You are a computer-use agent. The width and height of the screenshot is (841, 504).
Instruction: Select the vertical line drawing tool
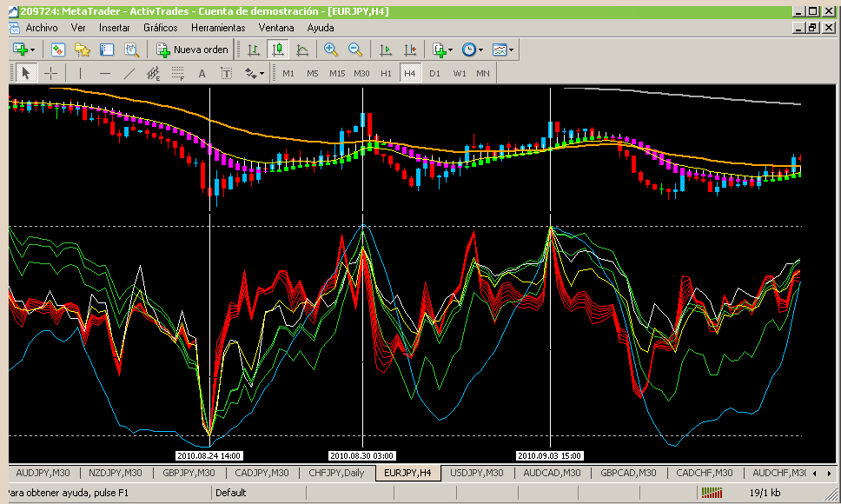[80, 74]
